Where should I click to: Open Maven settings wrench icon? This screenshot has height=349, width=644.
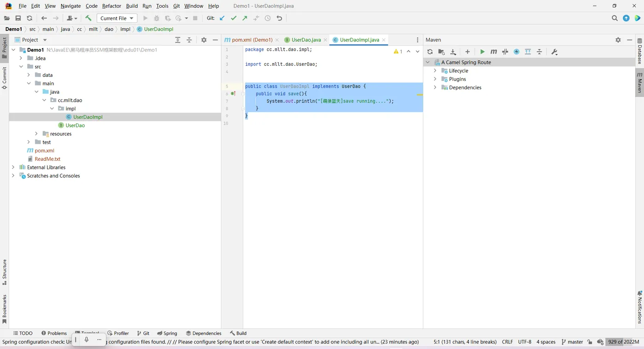(554, 52)
